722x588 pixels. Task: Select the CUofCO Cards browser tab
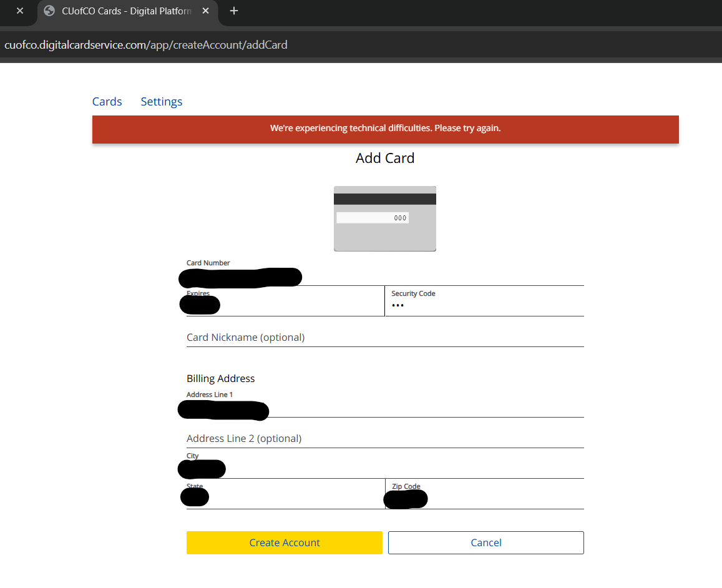125,11
